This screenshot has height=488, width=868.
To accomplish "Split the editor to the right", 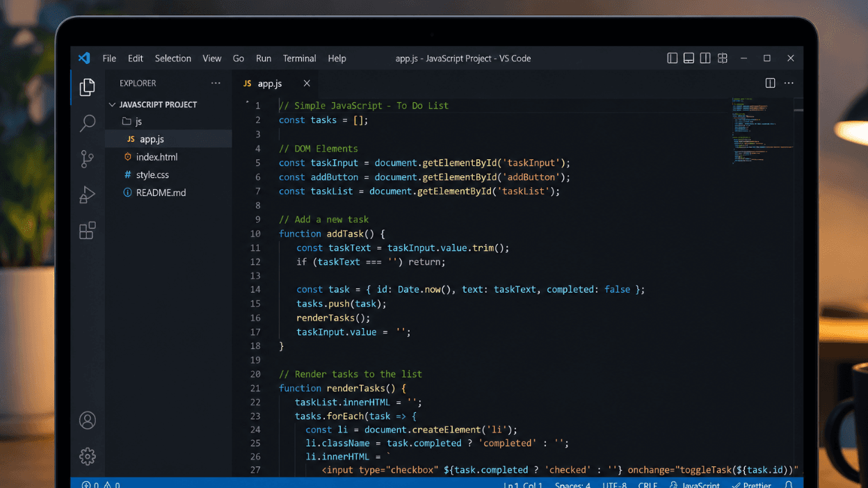I will coord(770,83).
